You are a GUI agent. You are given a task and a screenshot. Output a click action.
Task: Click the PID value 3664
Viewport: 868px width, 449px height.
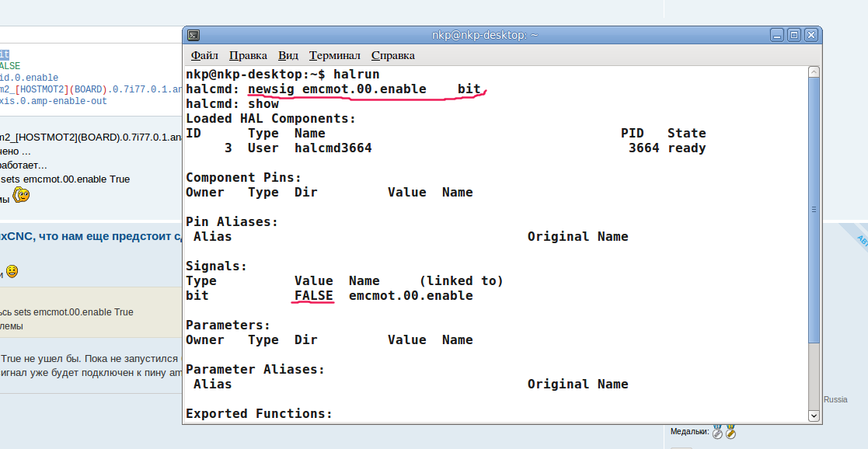click(x=643, y=148)
